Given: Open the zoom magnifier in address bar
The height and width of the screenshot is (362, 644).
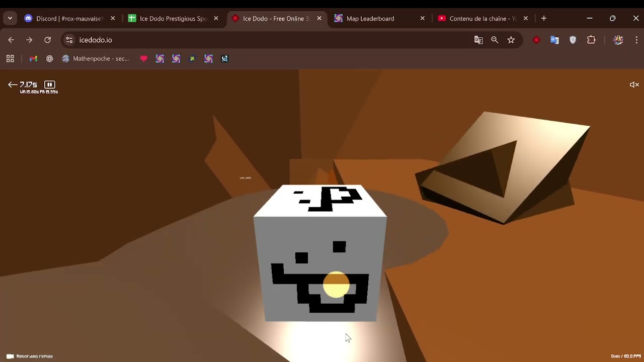Looking at the screenshot, I should [495, 40].
